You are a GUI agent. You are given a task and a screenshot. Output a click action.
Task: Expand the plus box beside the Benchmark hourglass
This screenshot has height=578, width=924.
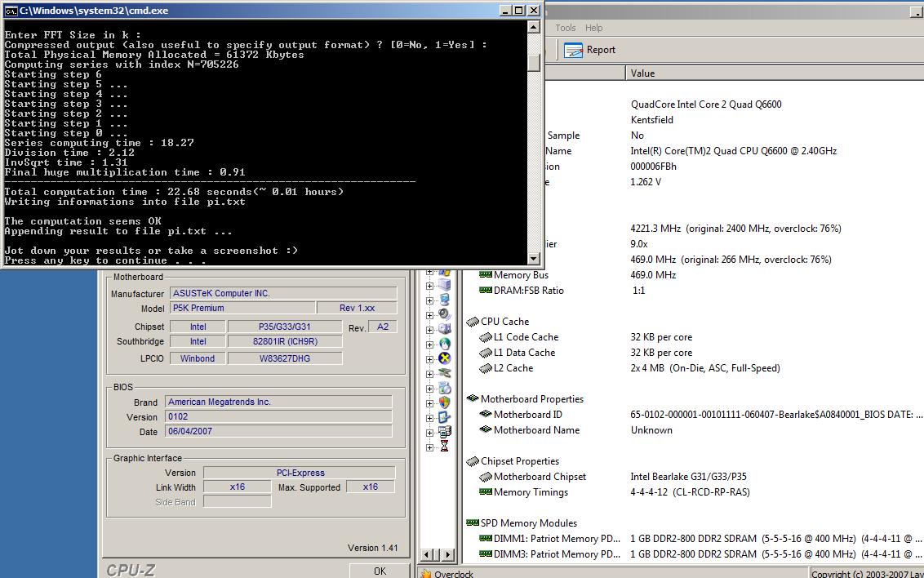pos(429,448)
